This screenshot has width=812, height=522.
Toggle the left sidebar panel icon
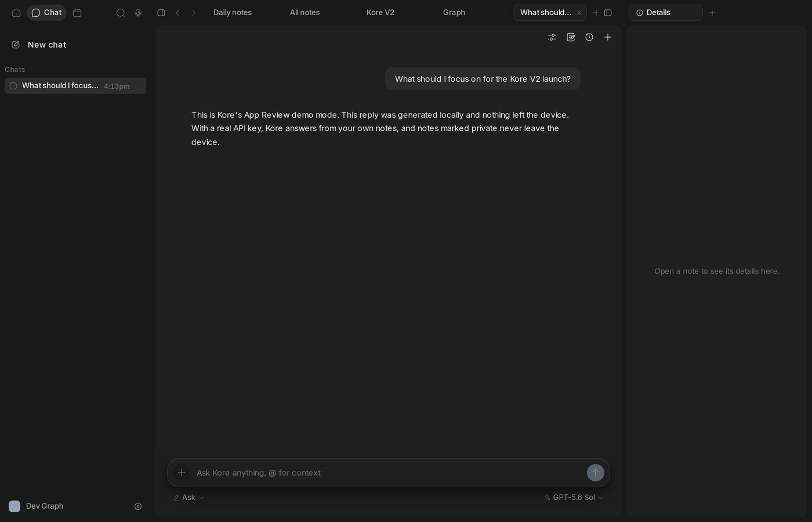pyautogui.click(x=161, y=13)
